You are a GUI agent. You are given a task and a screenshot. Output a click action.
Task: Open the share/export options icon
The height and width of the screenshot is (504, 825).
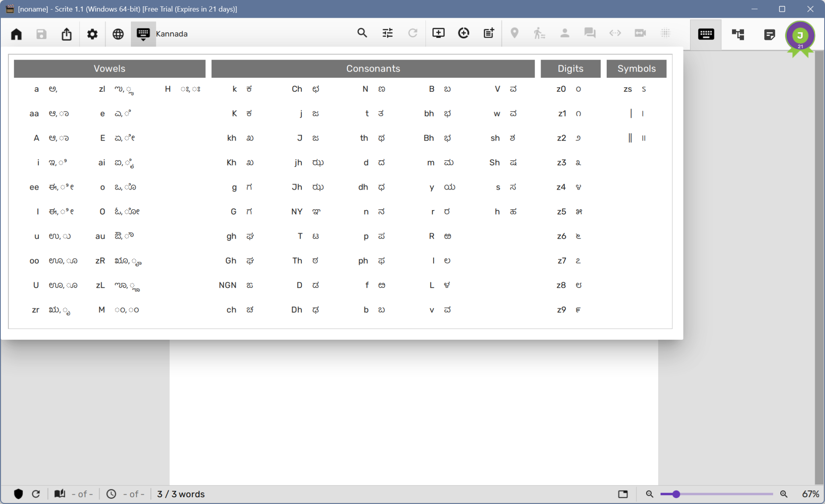[x=66, y=34]
